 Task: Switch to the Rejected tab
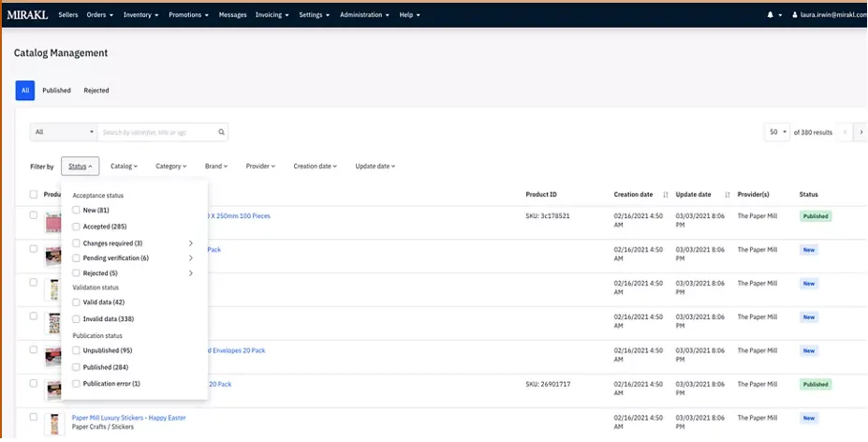[96, 91]
